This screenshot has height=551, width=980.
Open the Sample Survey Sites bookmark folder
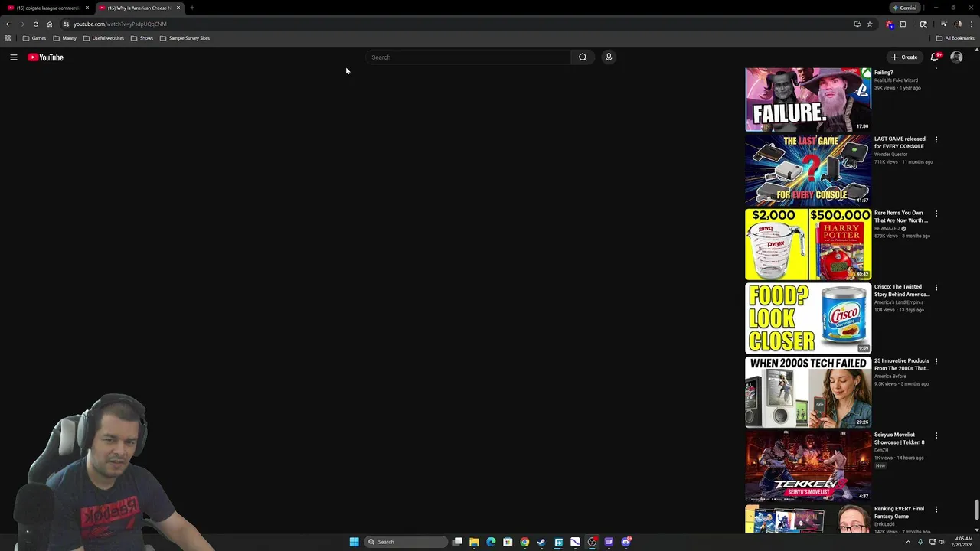pyautogui.click(x=185, y=38)
